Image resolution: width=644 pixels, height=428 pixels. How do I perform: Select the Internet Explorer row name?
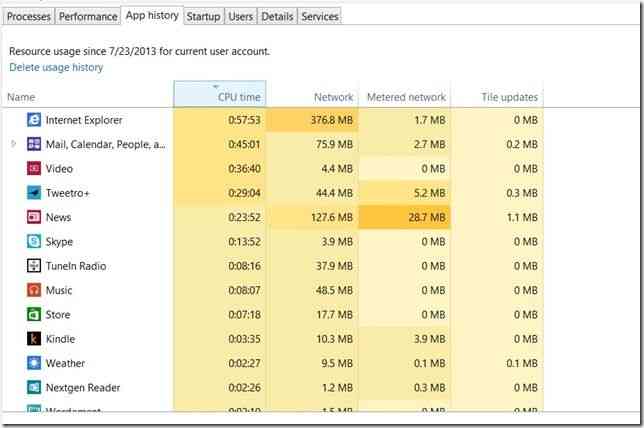[84, 120]
